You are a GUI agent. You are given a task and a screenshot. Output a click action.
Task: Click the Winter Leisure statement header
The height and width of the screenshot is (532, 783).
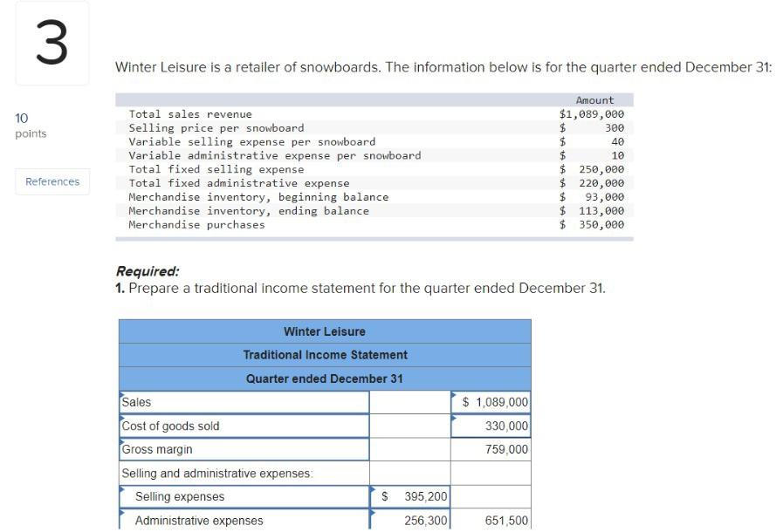click(x=324, y=331)
